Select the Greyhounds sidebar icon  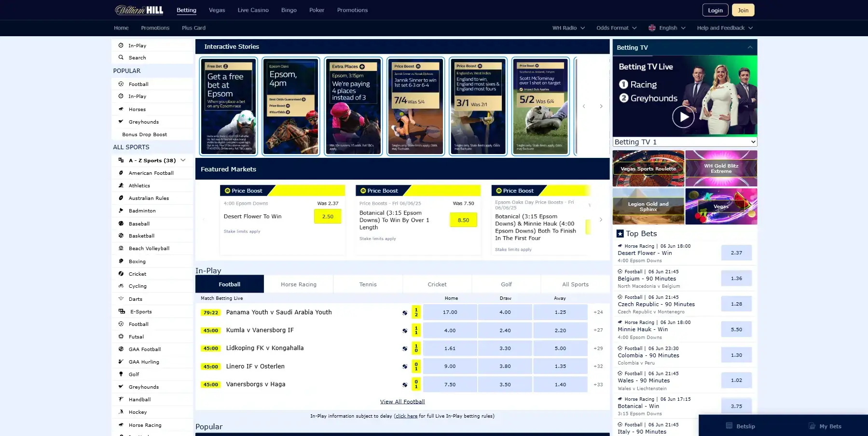121,121
